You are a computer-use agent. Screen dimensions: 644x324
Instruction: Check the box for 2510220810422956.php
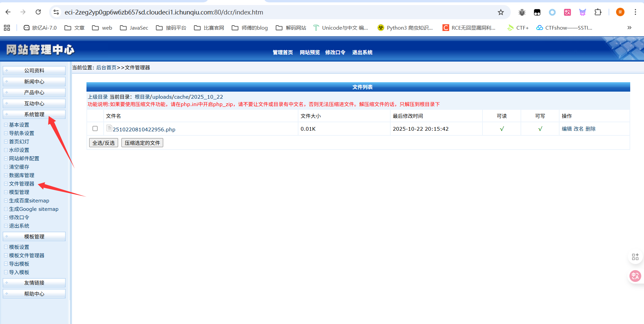(95, 129)
